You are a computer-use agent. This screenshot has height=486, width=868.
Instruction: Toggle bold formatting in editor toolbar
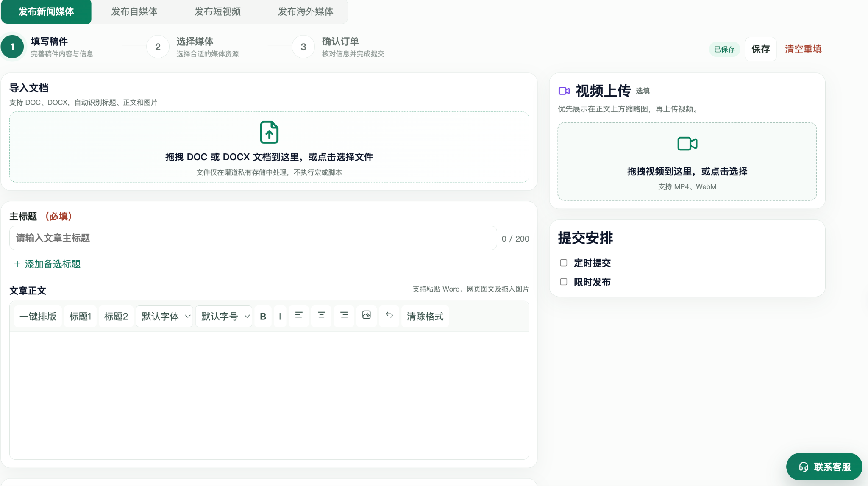(x=263, y=316)
